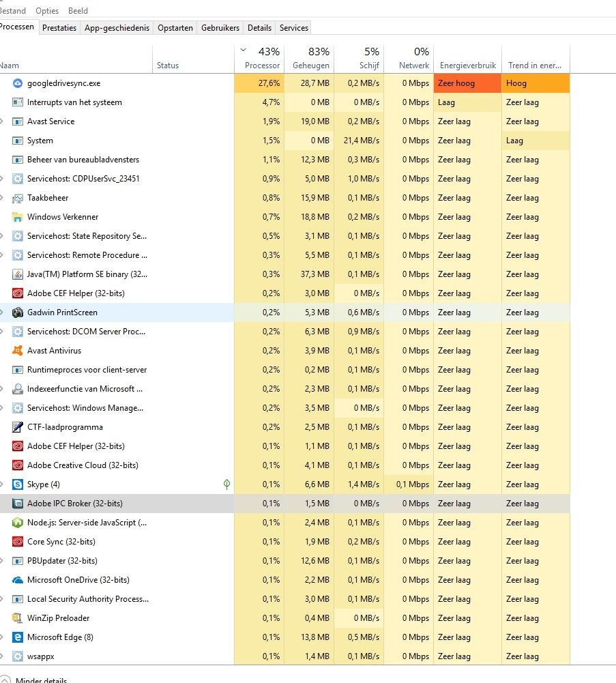Select the Java Platform SE binary icon
The height and width of the screenshot is (683, 616).
point(18,274)
